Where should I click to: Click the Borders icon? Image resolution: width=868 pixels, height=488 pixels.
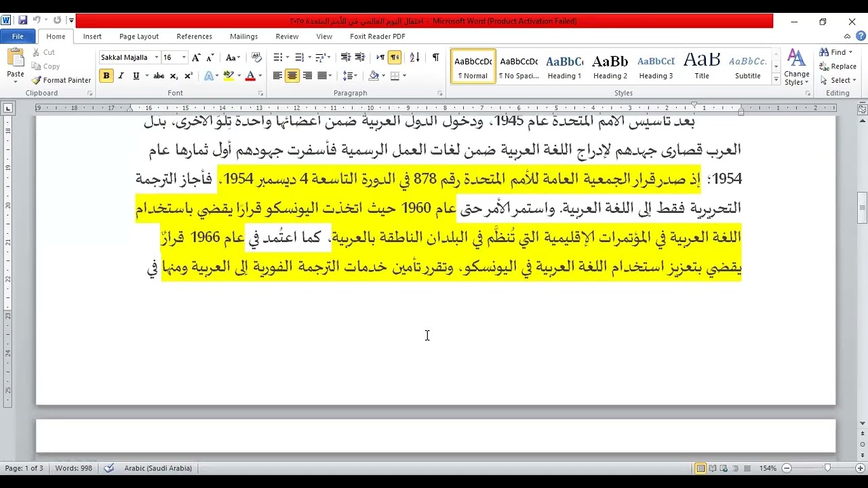point(395,76)
